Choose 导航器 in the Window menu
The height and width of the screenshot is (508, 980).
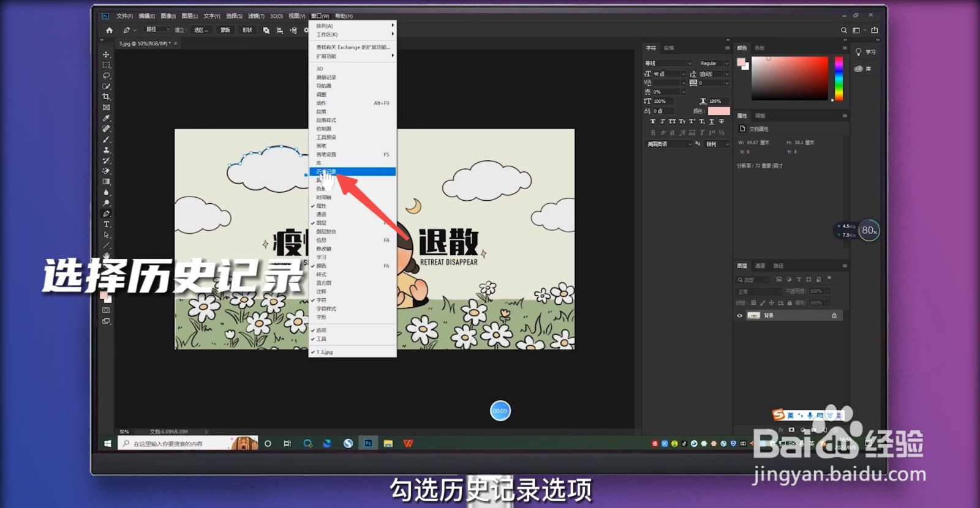click(x=352, y=86)
